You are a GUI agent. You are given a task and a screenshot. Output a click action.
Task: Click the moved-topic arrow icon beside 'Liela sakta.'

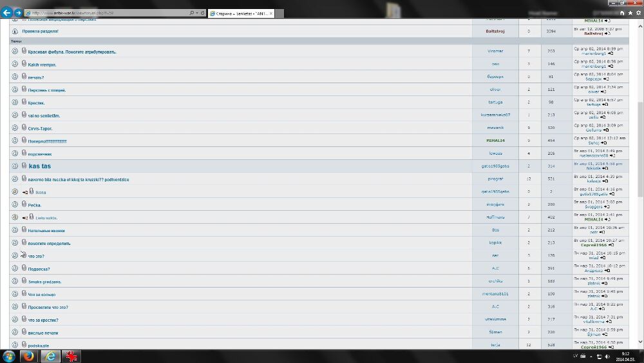point(24,218)
